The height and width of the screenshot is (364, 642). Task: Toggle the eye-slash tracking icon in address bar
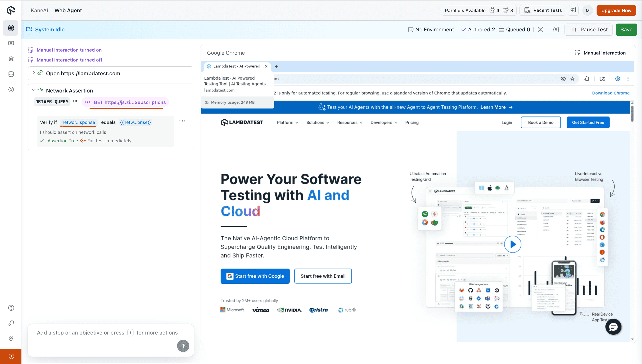click(x=563, y=79)
